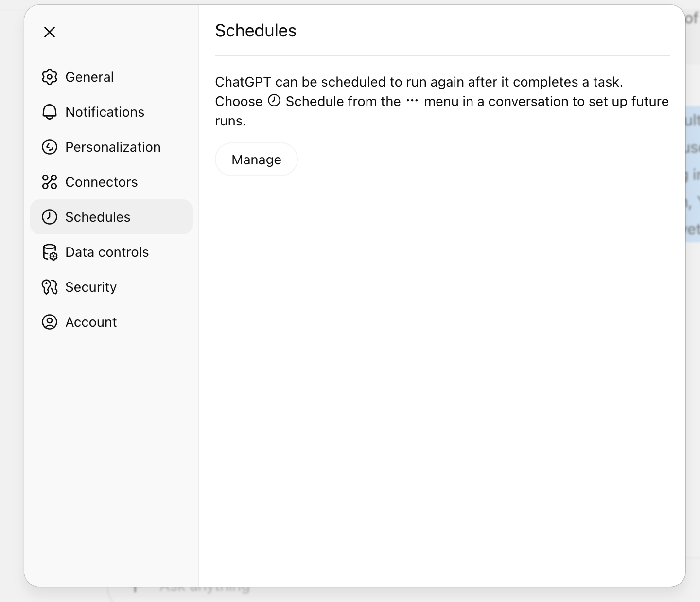Select the Schedules text label in sidebar
Screen dimensions: 700x602
[x=98, y=217]
